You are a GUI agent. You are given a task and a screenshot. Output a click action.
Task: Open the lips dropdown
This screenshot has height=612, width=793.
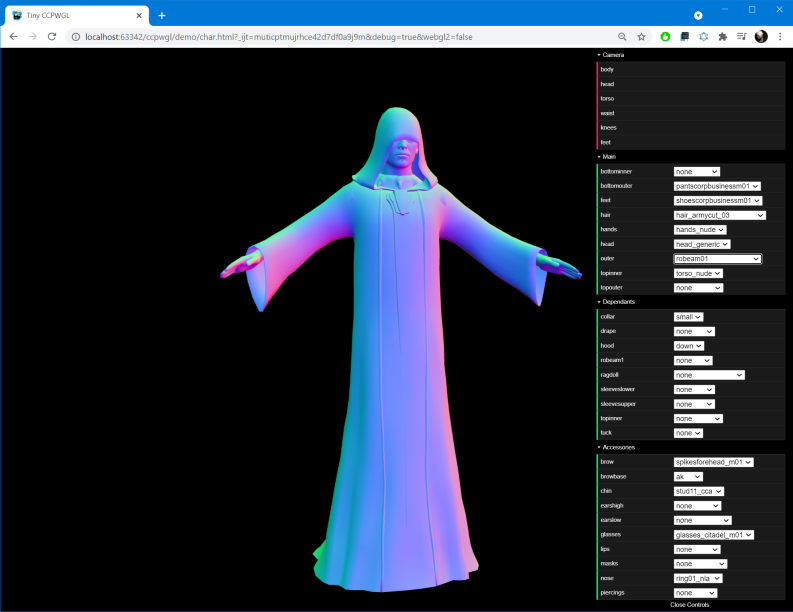coord(697,550)
